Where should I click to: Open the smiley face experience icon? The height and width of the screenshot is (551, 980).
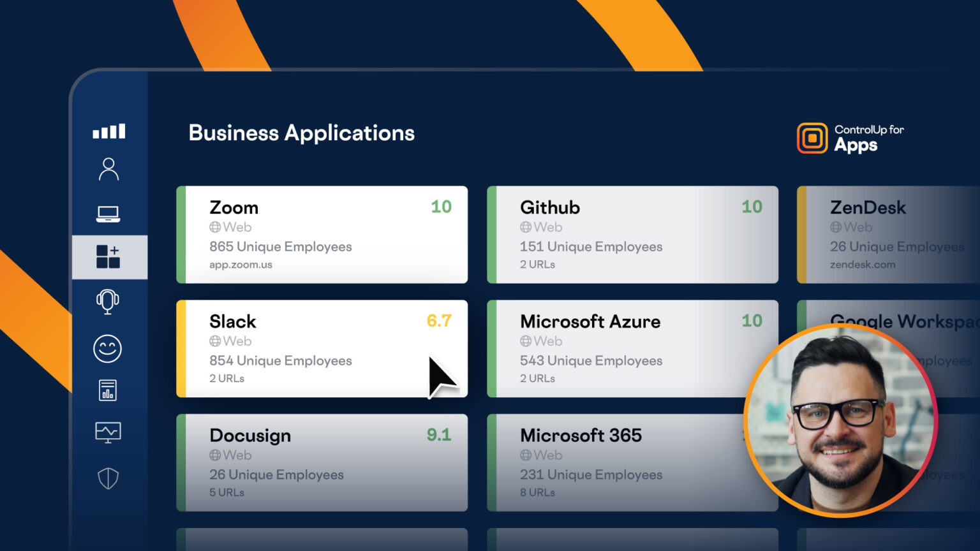(x=107, y=349)
